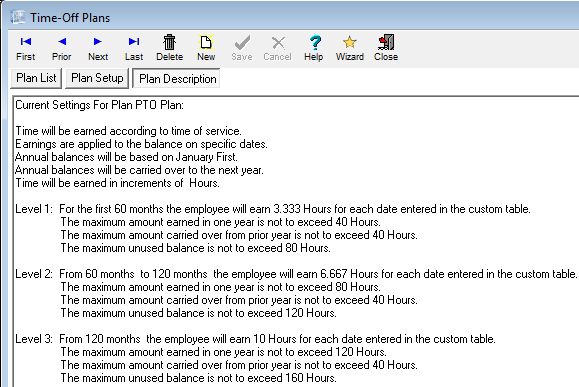Click Level 2 'not to exceed 120 Hours' line

pos(199,313)
